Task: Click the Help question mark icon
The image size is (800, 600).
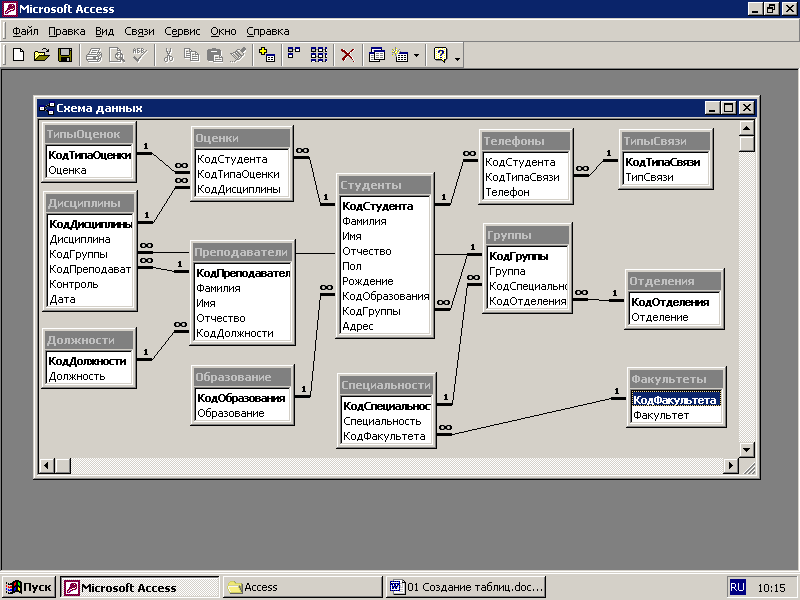Action: coord(440,55)
